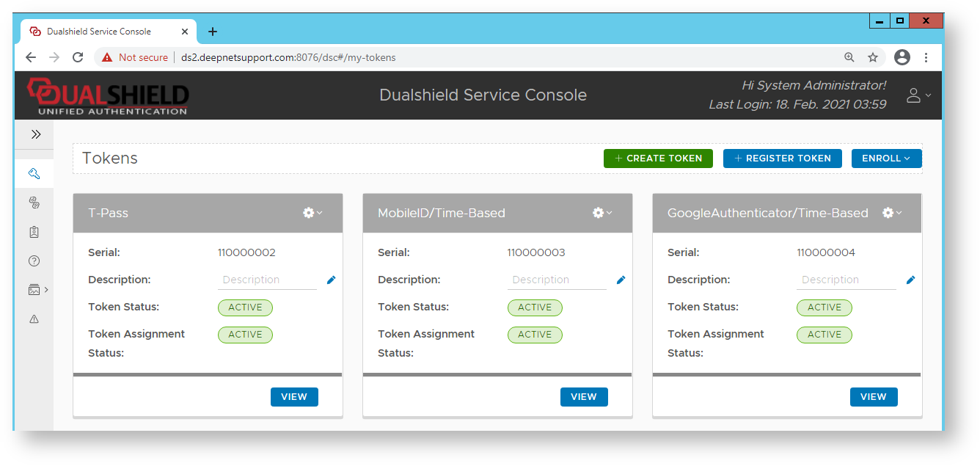Open gear dropdown on MobileID/Time-Based card
The width and height of the screenshot is (980, 466).
coord(602,213)
